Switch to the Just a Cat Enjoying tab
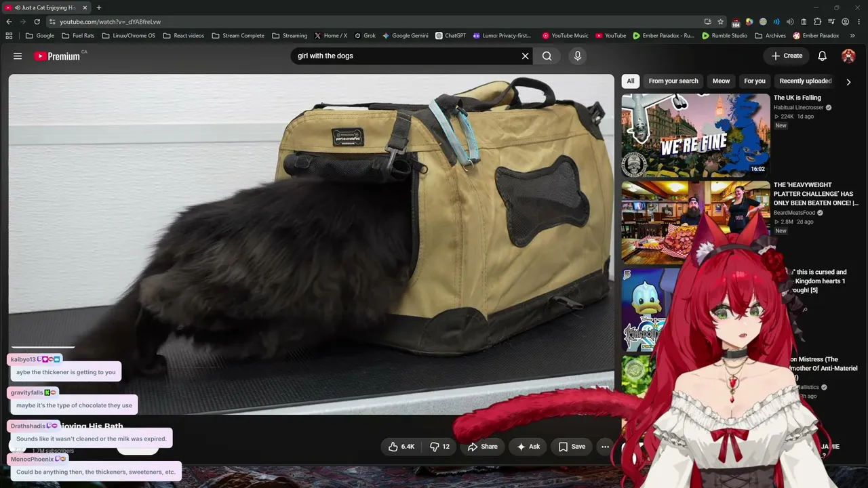This screenshot has height=488, width=868. (x=45, y=7)
